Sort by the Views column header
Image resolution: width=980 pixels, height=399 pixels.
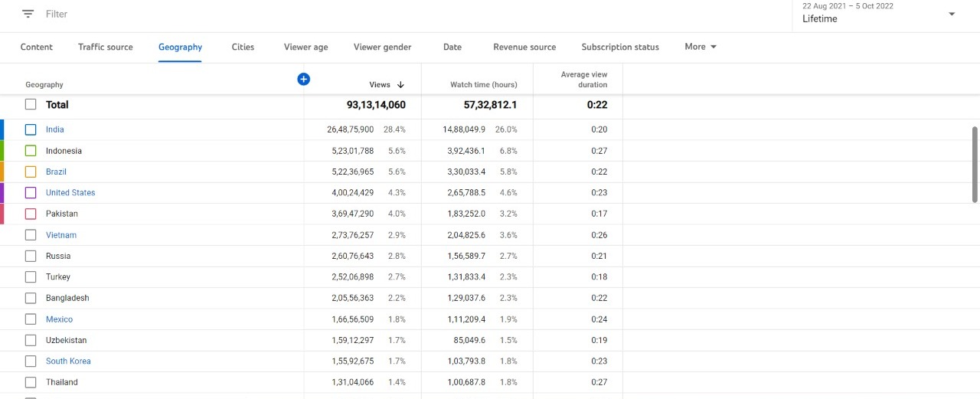(380, 85)
